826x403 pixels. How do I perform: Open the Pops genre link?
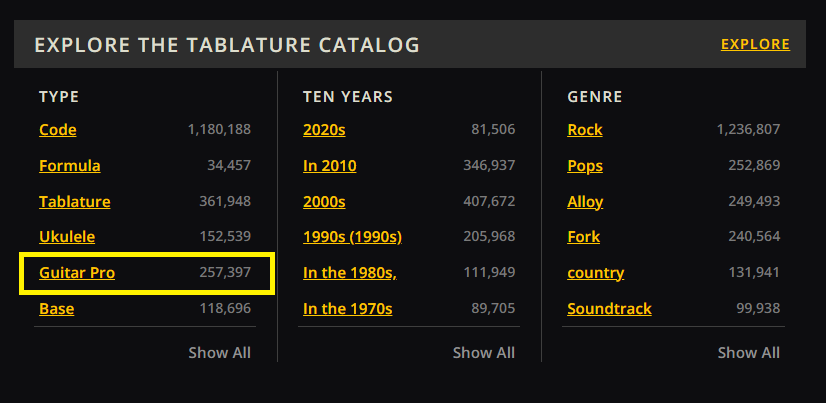pos(585,166)
